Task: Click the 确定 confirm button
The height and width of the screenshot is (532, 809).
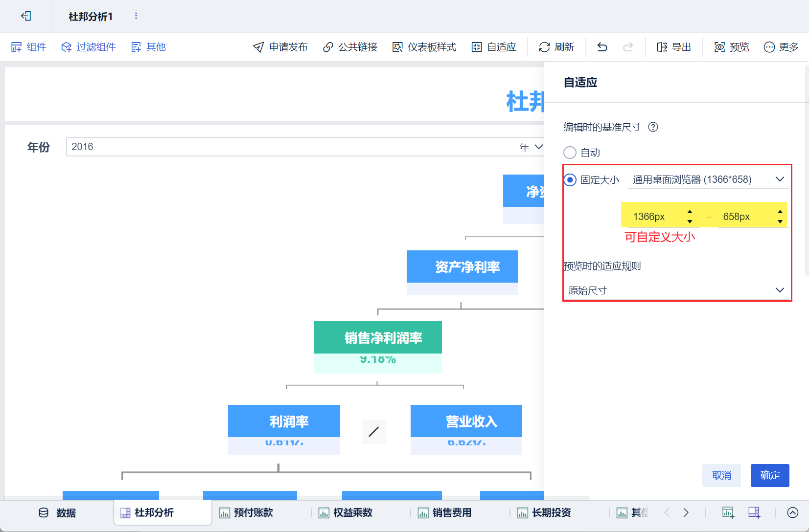Action: (770, 475)
